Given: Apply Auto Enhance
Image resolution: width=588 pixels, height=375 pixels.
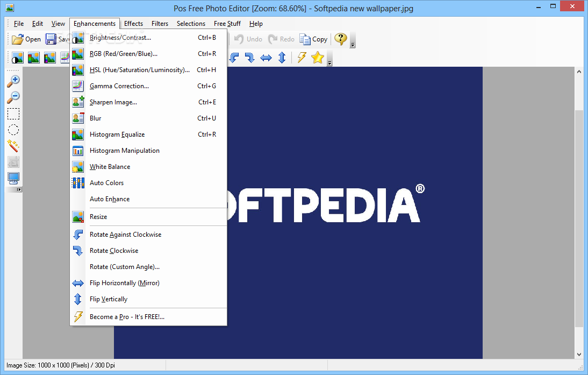Looking at the screenshot, I should coord(148,199).
